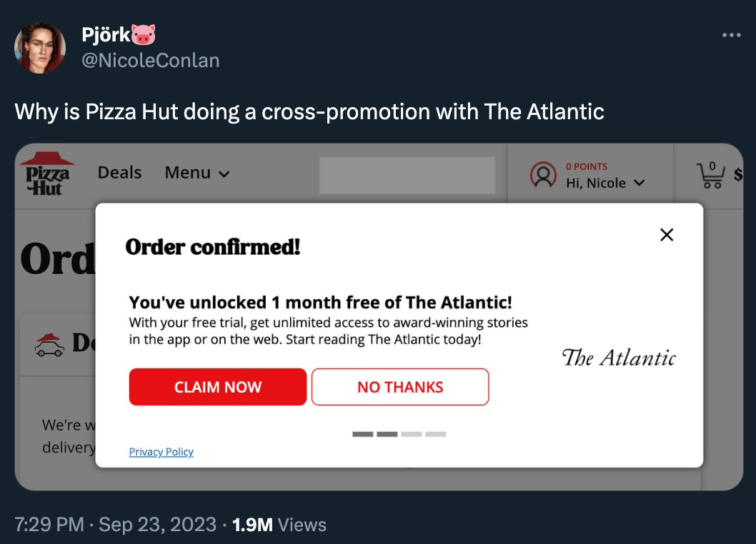756x544 pixels.
Task: Expand the Hi, Nicole account dropdown
Action: [639, 183]
